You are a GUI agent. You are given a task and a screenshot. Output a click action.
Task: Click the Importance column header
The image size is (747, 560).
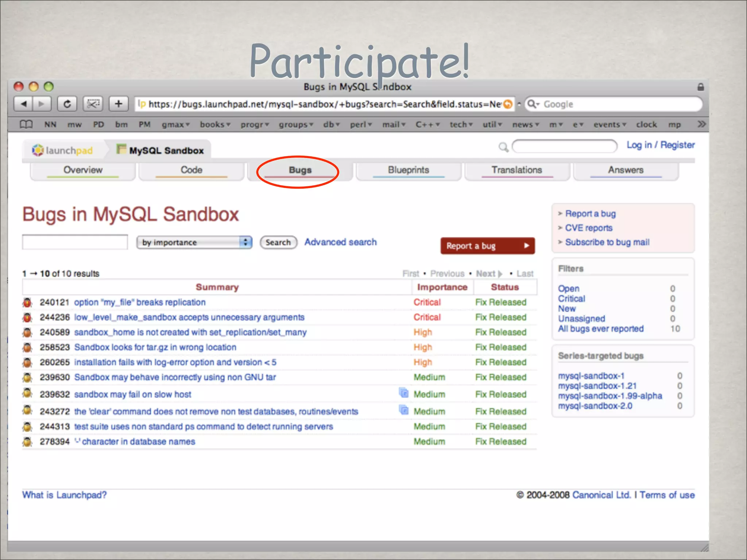tap(442, 287)
